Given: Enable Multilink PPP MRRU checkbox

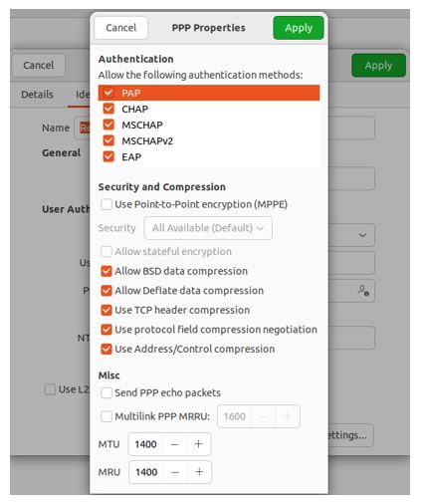Looking at the screenshot, I should (x=106, y=416).
